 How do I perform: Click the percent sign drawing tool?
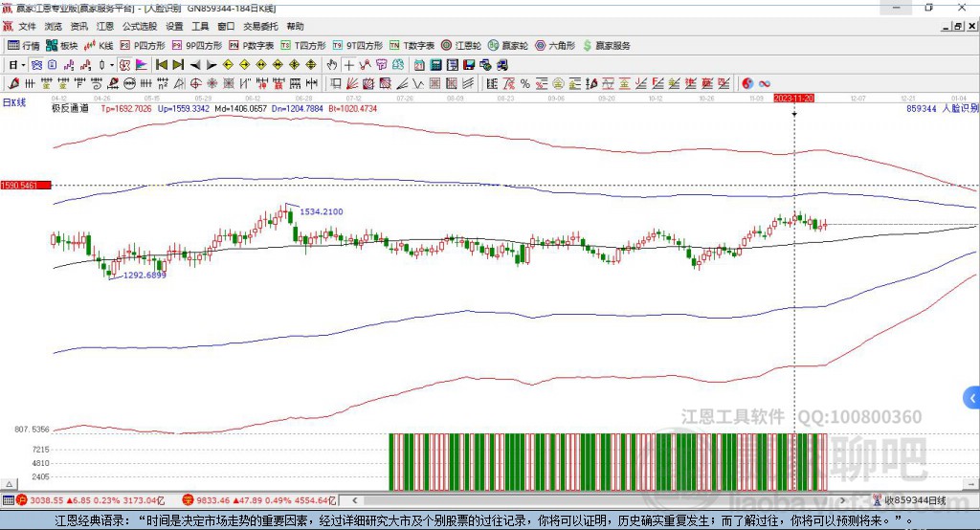click(525, 83)
